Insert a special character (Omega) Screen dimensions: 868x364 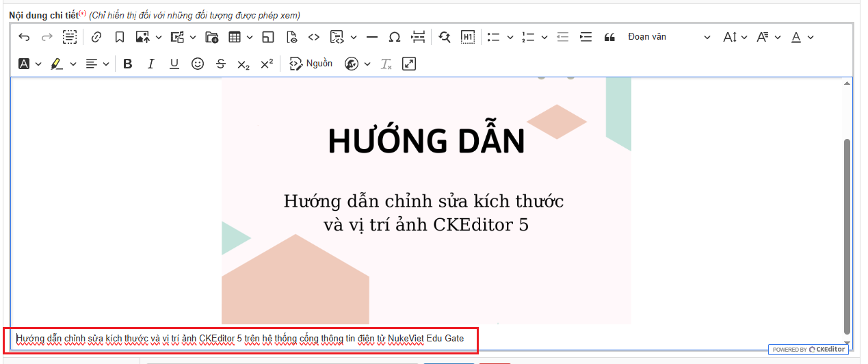(x=395, y=37)
